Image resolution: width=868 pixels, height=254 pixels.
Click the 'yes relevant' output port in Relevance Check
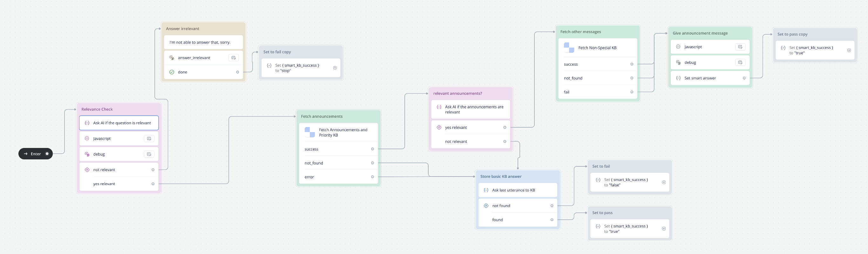click(153, 184)
